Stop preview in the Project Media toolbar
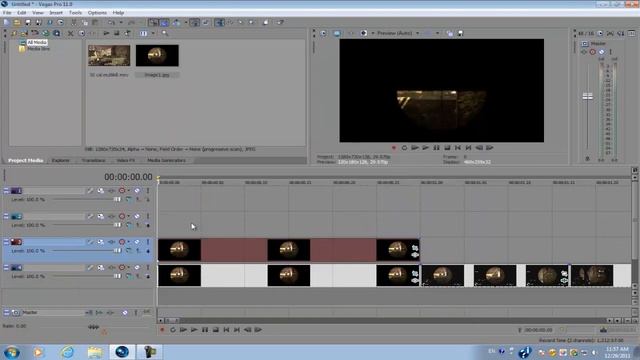640x360 pixels. click(x=117, y=33)
